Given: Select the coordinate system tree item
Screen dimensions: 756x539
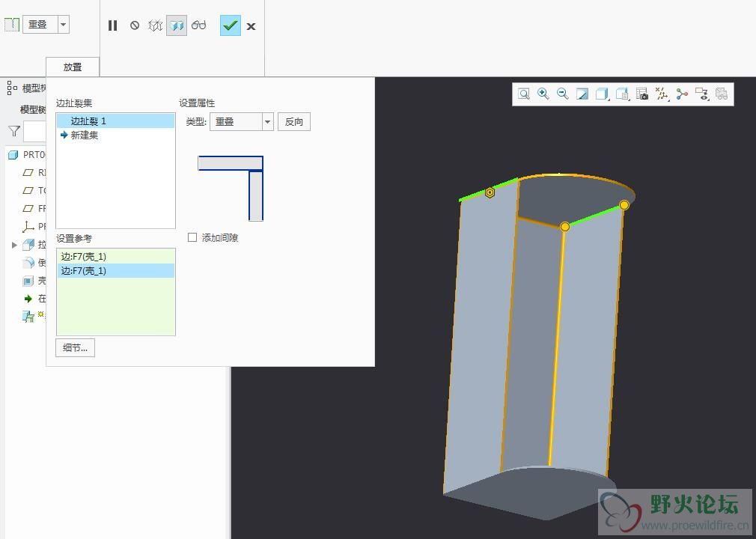Looking at the screenshot, I should click(34, 226).
